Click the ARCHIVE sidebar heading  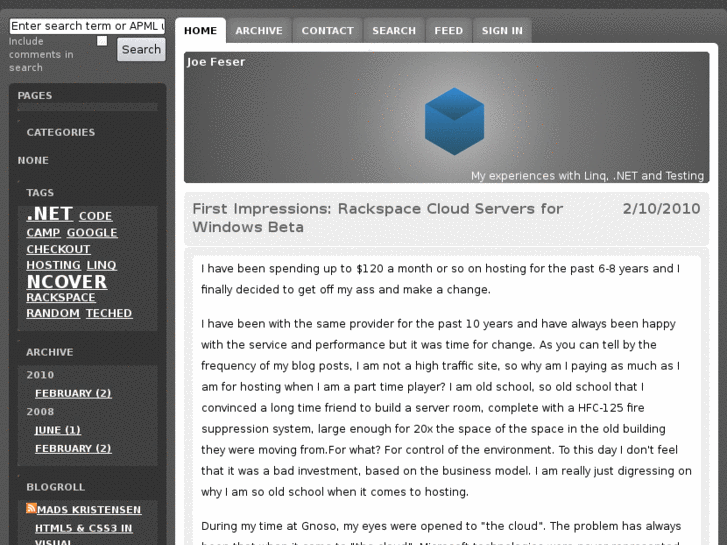coord(50,353)
